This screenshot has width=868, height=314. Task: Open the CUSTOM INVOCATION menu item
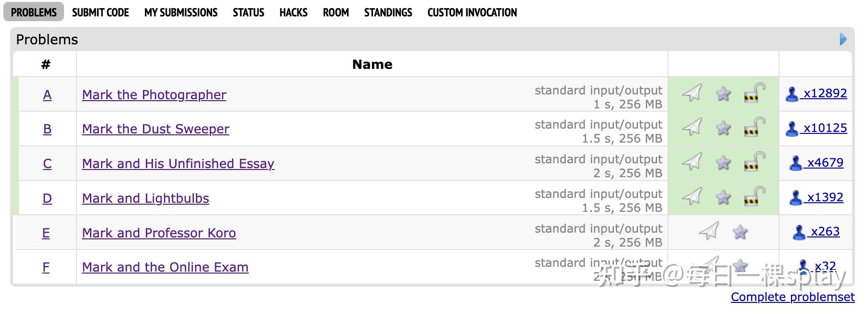[x=472, y=12]
